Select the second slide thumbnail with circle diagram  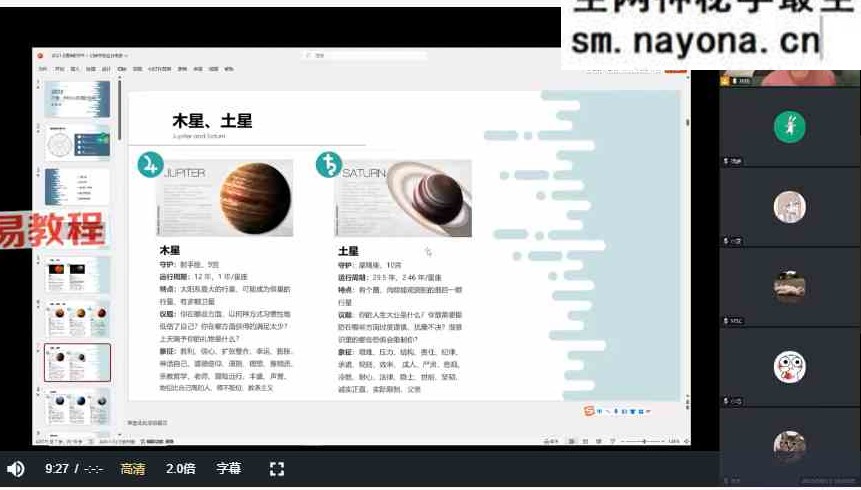[x=77, y=142]
